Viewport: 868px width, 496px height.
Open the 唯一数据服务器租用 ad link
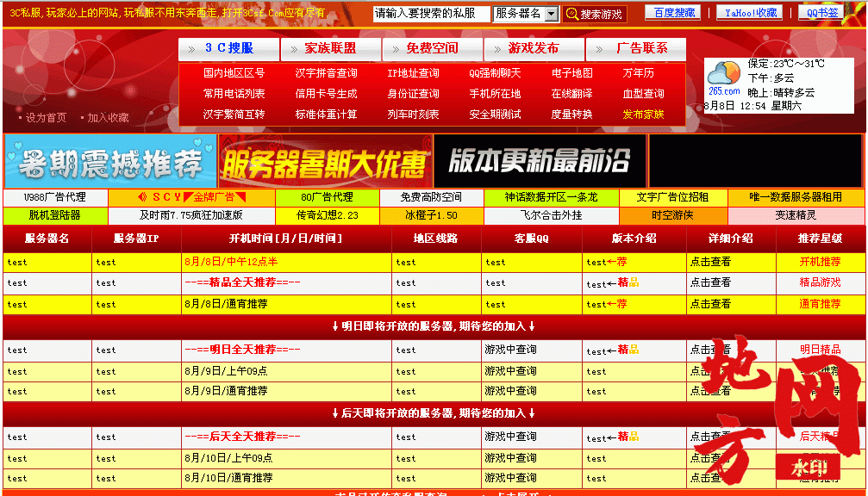[x=796, y=197]
